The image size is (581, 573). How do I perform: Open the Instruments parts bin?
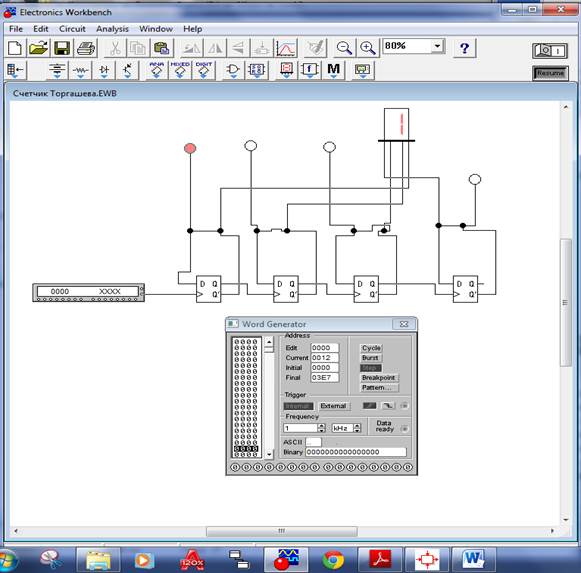coord(362,70)
